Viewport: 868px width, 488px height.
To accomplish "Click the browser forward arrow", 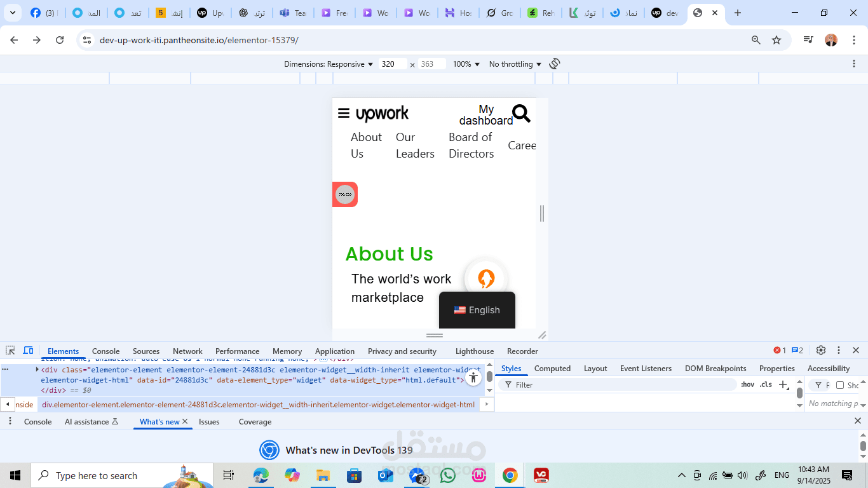I will 37,40.
